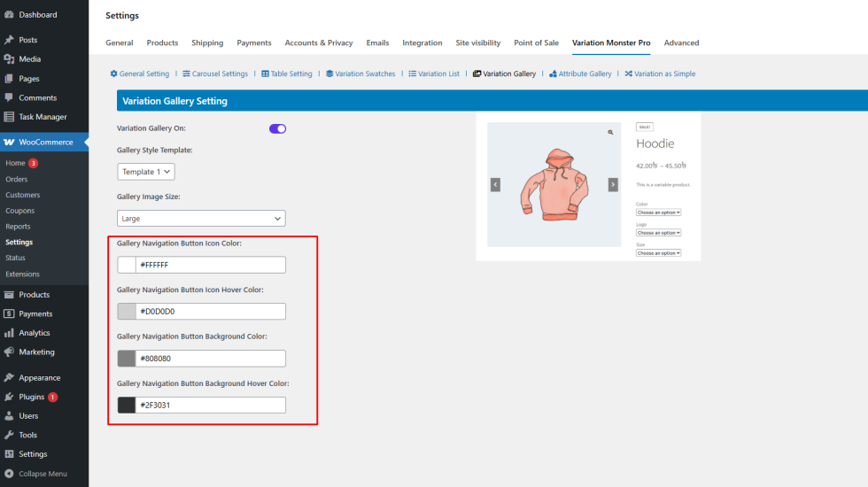This screenshot has height=487, width=868.
Task: Click the Carousel Settings icon
Action: pos(186,73)
